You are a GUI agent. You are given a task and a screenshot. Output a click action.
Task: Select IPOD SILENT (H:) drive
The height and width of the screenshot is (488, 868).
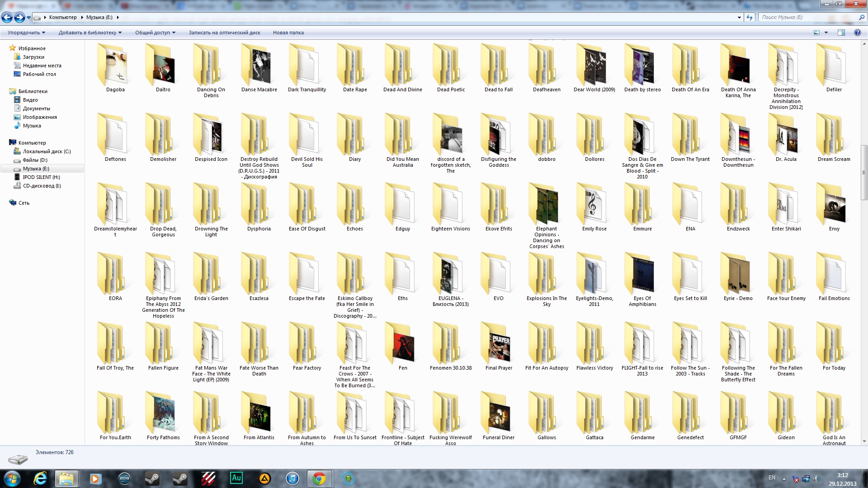pyautogui.click(x=41, y=177)
